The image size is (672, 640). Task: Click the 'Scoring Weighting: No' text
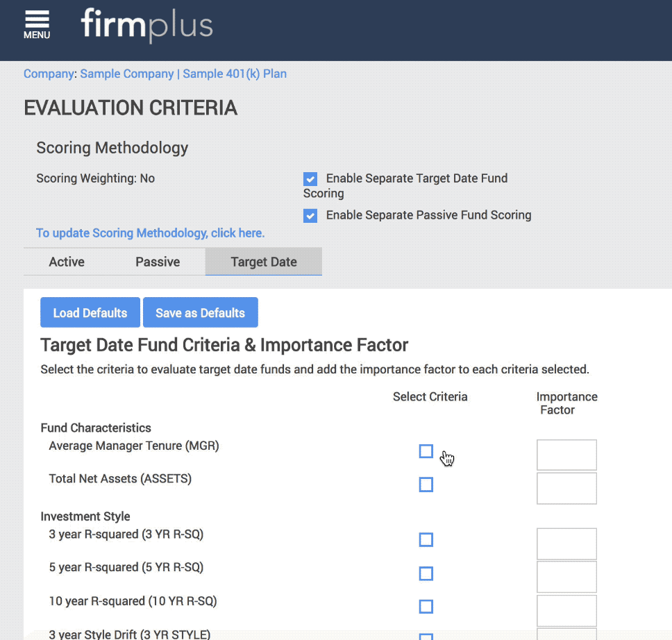[96, 178]
